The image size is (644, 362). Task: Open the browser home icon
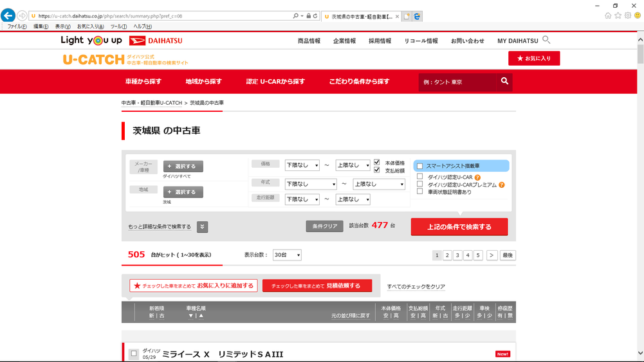click(608, 15)
